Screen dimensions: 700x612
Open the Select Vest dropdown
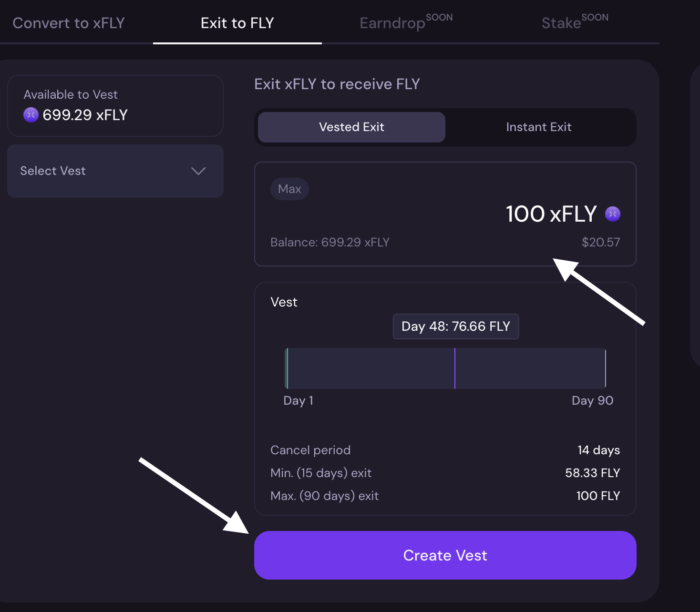(x=115, y=171)
